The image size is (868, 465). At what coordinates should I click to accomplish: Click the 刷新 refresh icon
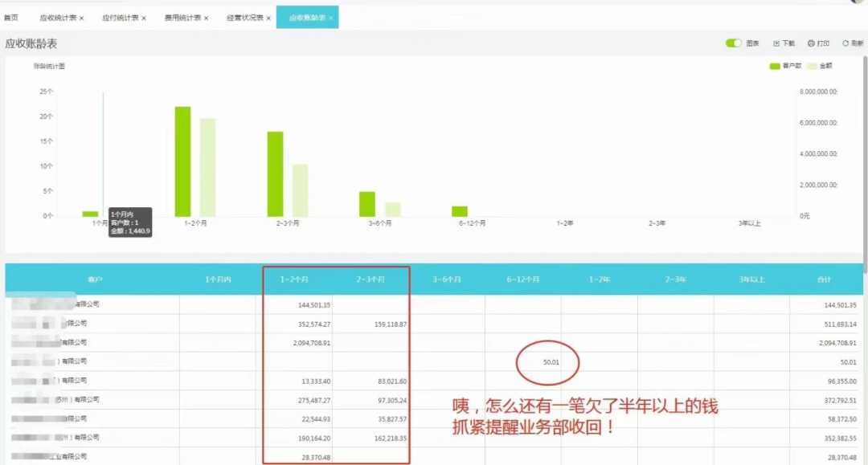point(845,43)
